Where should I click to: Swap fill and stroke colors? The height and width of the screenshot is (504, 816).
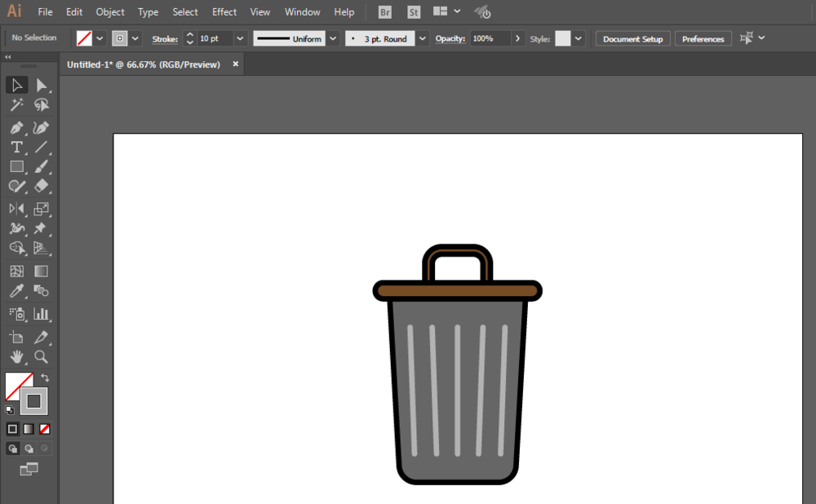click(45, 378)
